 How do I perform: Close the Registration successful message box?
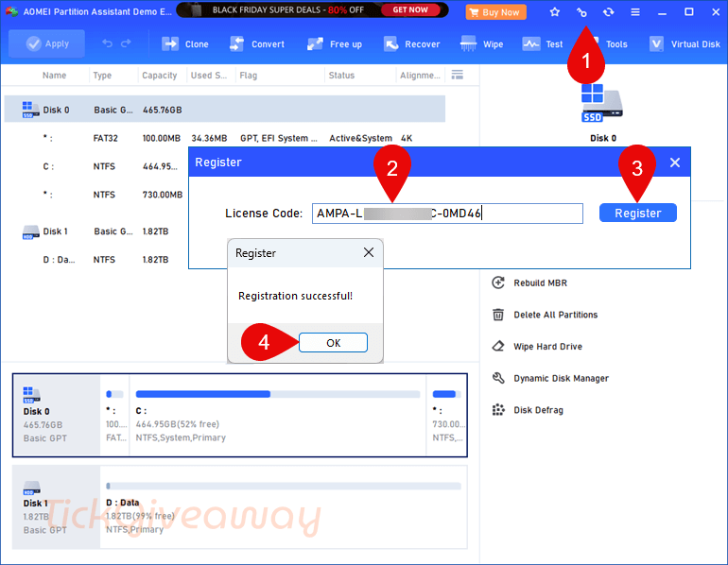[368, 252]
